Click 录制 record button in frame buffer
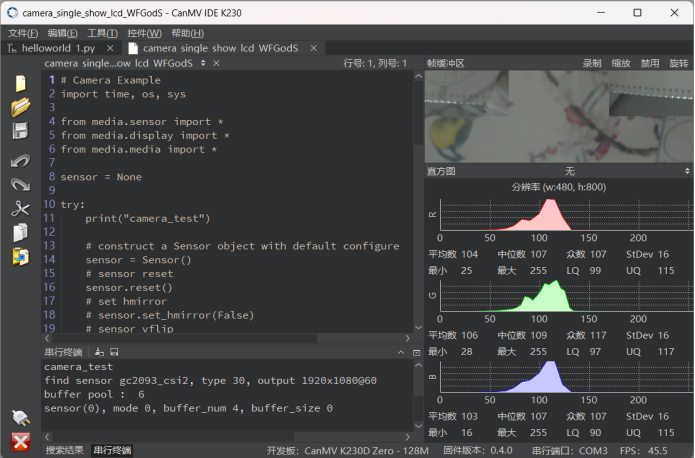Screen dimensions: 695x458 tap(592, 63)
